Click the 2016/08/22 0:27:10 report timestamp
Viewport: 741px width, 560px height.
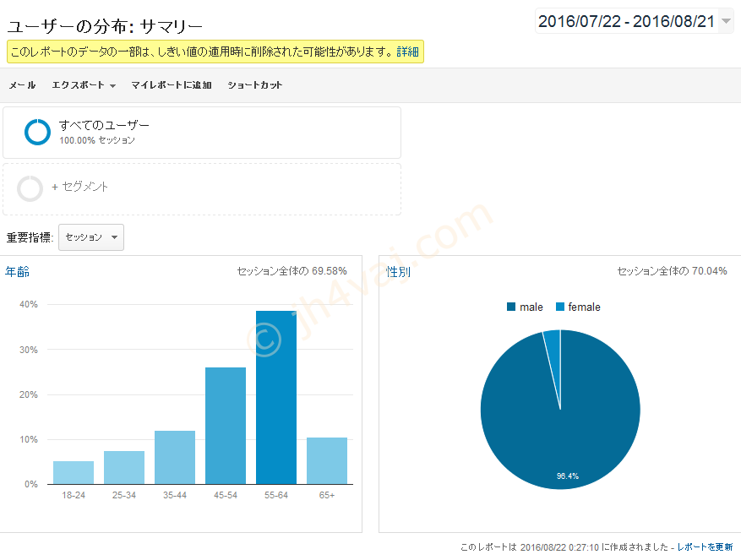[559, 547]
